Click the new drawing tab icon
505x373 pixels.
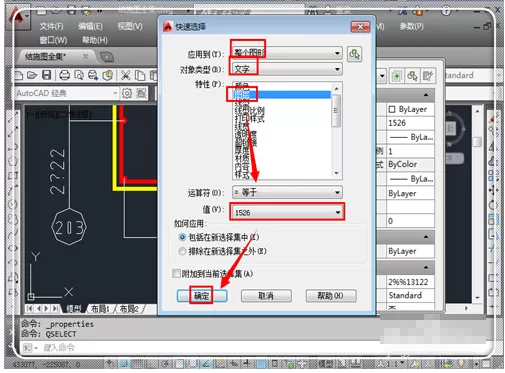click(x=107, y=57)
